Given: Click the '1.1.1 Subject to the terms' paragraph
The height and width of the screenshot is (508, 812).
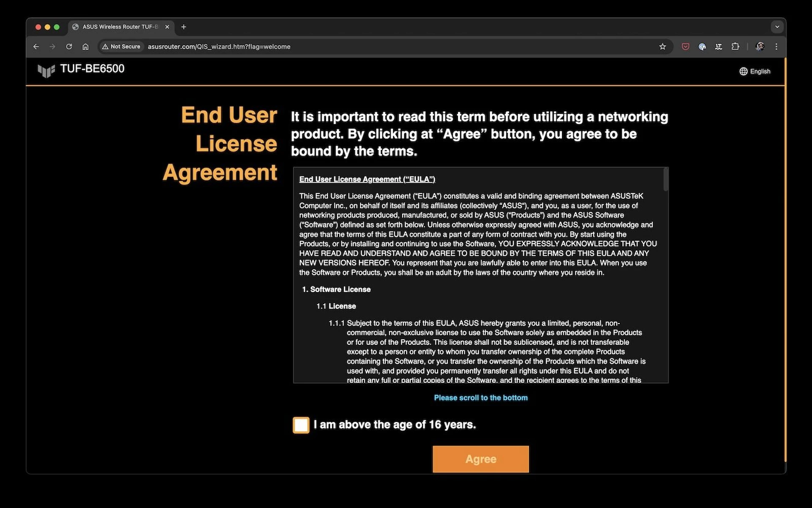Looking at the screenshot, I should point(486,351).
